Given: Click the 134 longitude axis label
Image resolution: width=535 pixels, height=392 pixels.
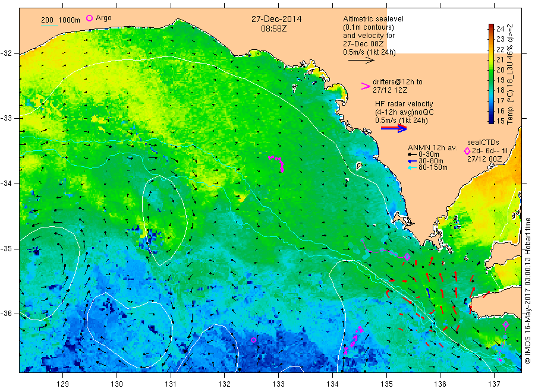Looking at the screenshot, I should (332, 384).
